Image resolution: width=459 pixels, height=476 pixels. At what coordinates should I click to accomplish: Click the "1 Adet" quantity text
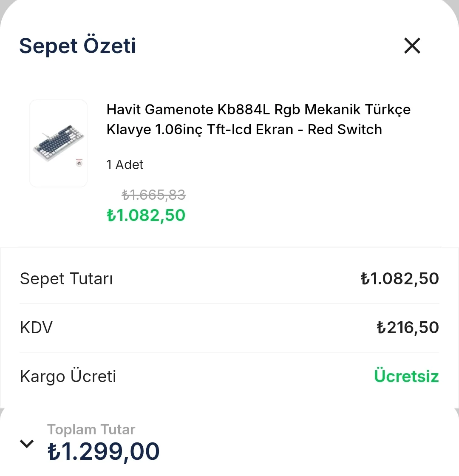tap(125, 165)
